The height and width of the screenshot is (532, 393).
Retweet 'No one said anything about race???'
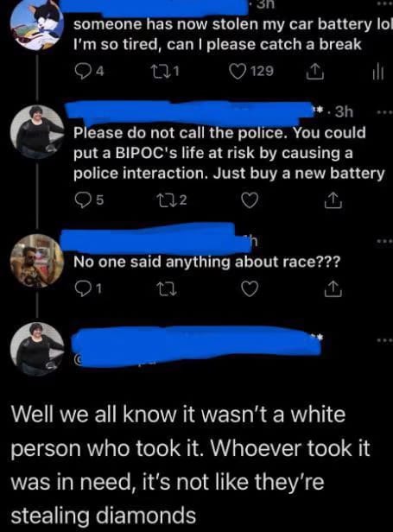[x=168, y=289]
